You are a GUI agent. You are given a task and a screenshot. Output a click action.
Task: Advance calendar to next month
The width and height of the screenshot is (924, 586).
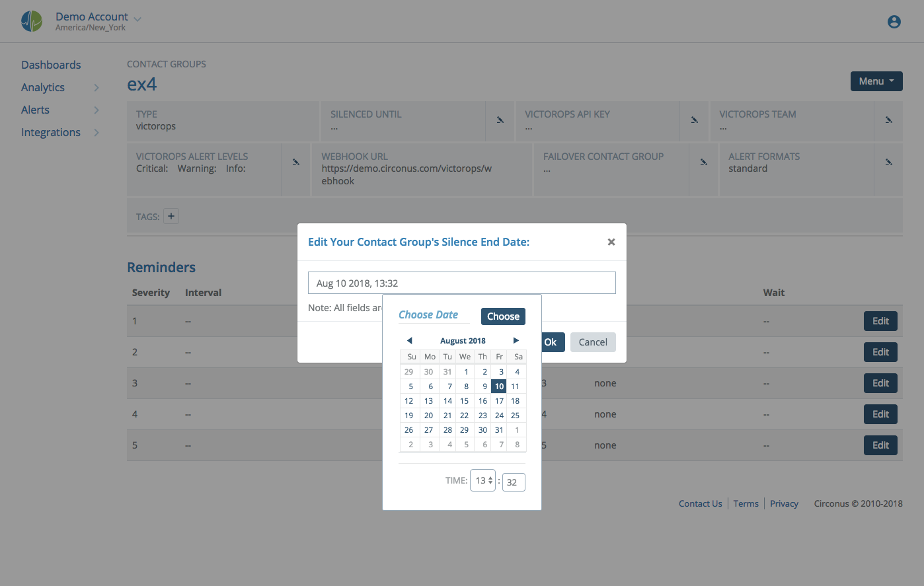pos(516,341)
